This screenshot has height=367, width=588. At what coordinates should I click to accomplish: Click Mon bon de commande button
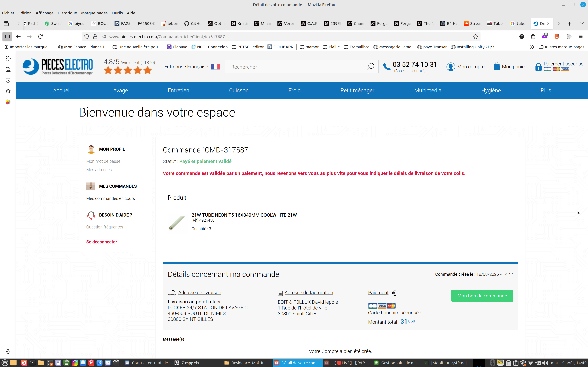482,296
